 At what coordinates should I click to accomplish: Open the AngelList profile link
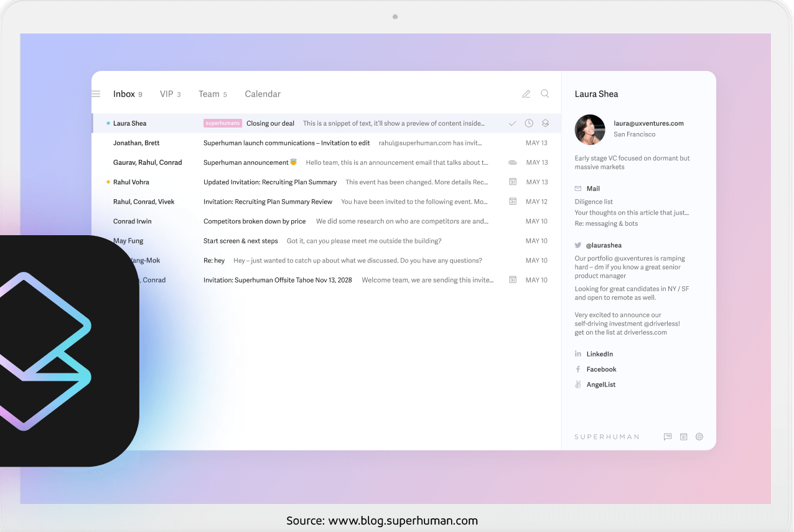601,385
